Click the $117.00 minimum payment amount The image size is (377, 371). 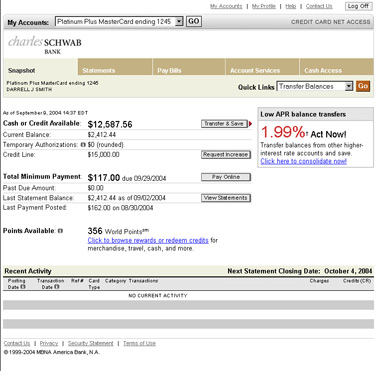[x=104, y=178]
